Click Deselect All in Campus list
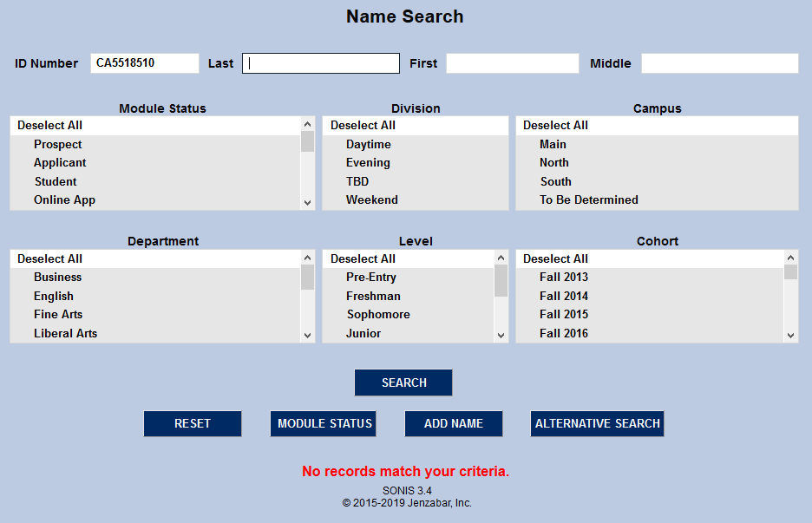This screenshot has width=812, height=523. pos(555,126)
